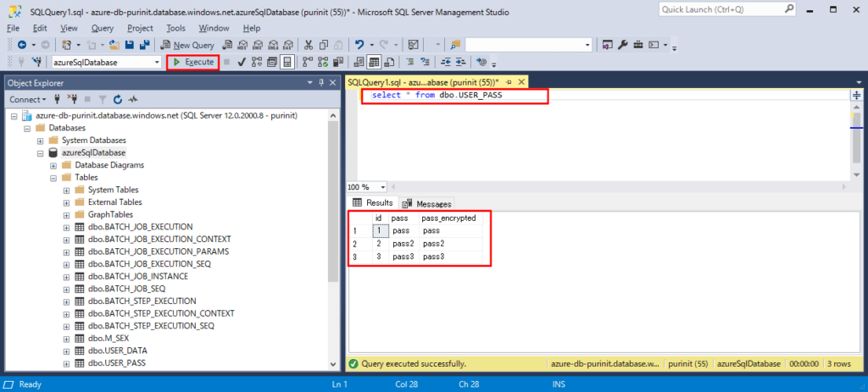Collapse the Tables folder
The image size is (868, 392).
pos(53,178)
